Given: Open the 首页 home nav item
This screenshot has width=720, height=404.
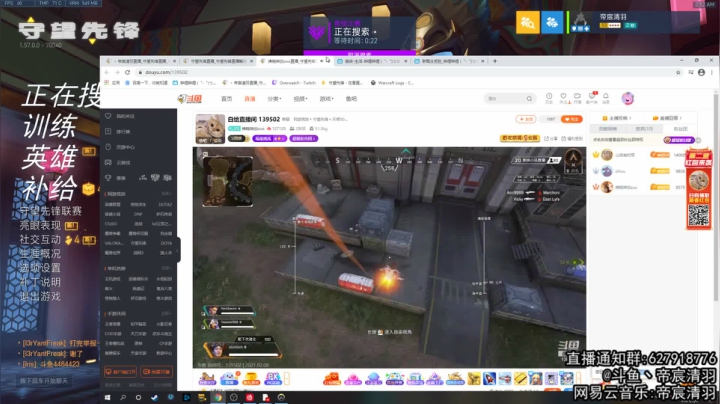Looking at the screenshot, I should coord(226,99).
